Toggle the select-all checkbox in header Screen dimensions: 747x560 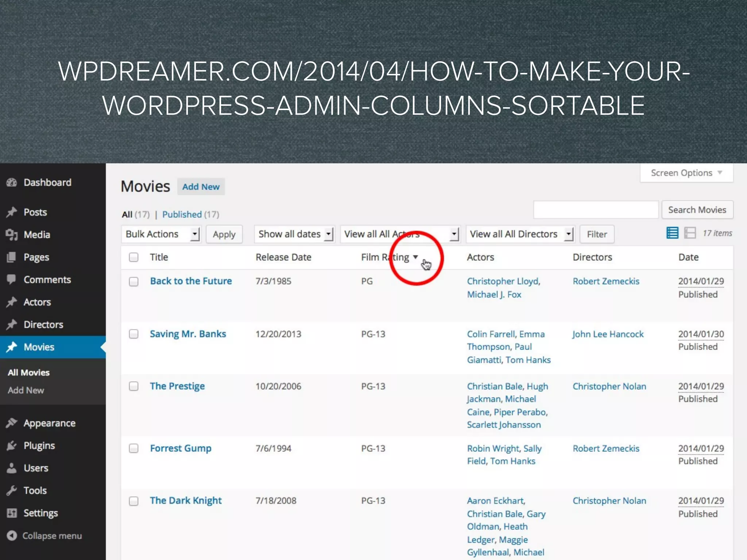[134, 257]
